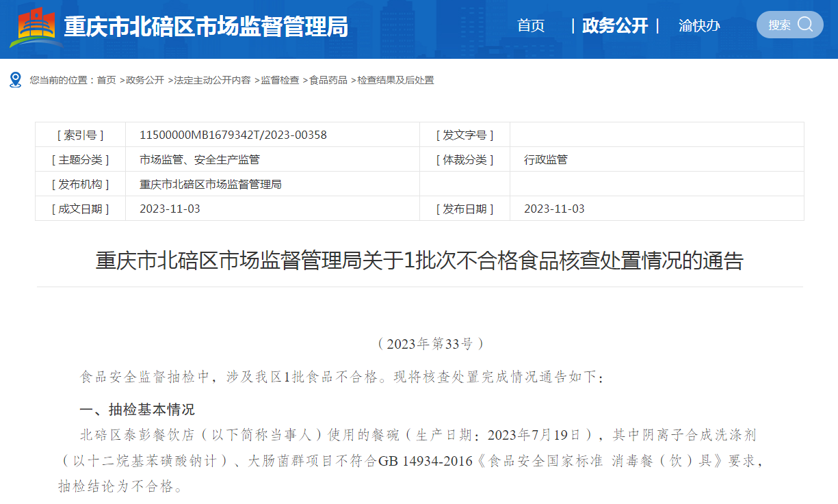
Task: Click the notice number （2023年第33号）
Action: 430,344
